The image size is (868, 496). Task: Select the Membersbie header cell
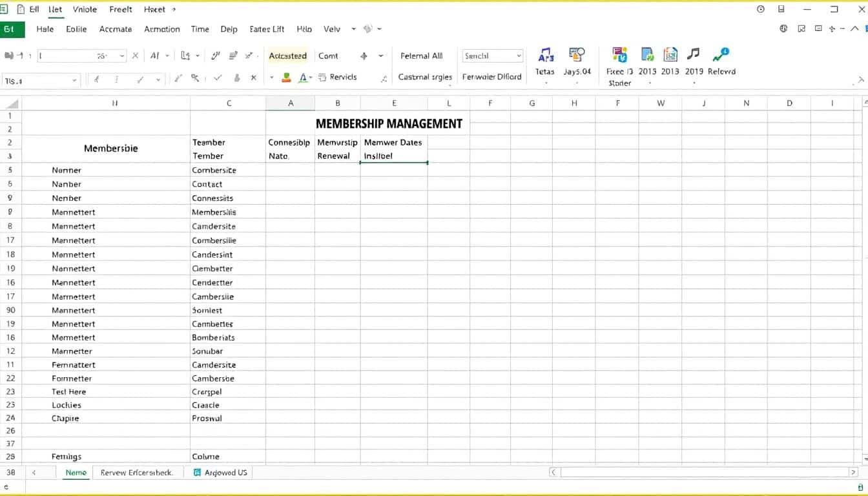(106, 149)
